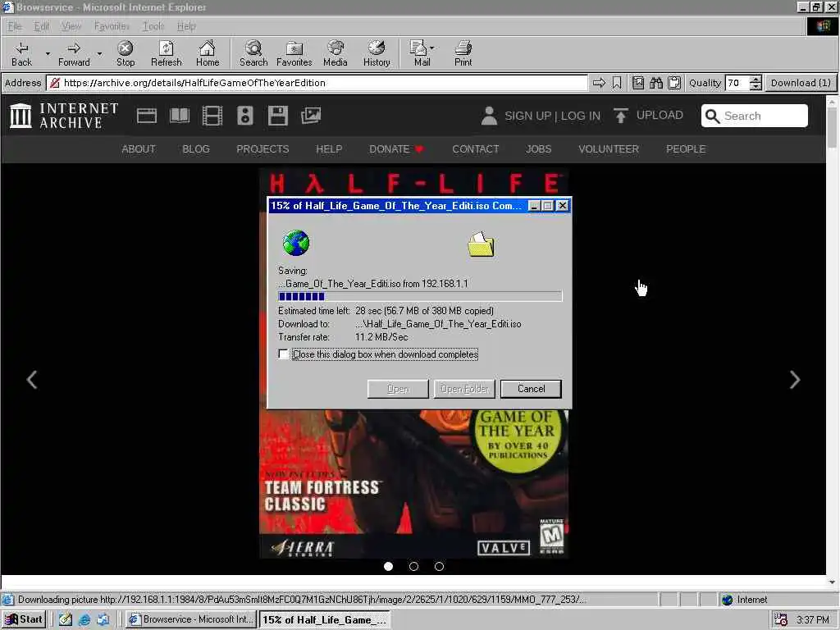Open the File menu
The width and height of the screenshot is (840, 630).
(15, 25)
